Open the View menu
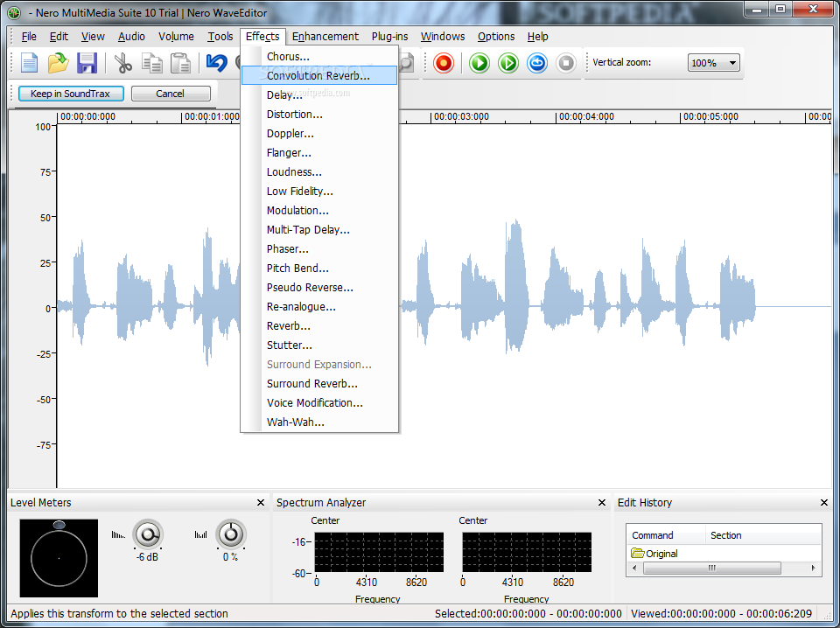Image resolution: width=840 pixels, height=628 pixels. (93, 37)
